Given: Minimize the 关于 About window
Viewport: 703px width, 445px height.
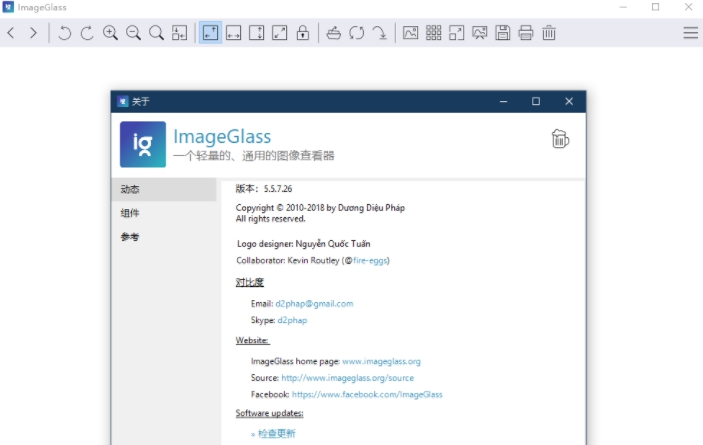Looking at the screenshot, I should click(503, 102).
